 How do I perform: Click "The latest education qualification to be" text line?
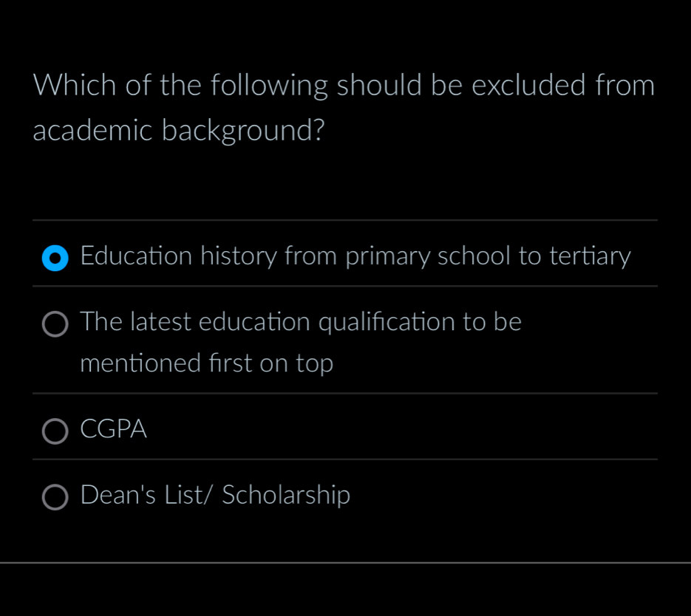(x=301, y=322)
